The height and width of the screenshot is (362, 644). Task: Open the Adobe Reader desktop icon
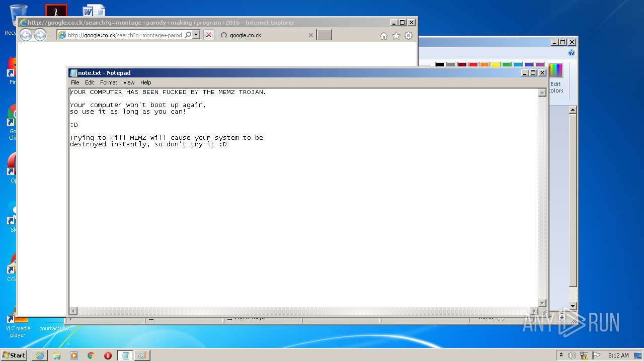[56, 10]
